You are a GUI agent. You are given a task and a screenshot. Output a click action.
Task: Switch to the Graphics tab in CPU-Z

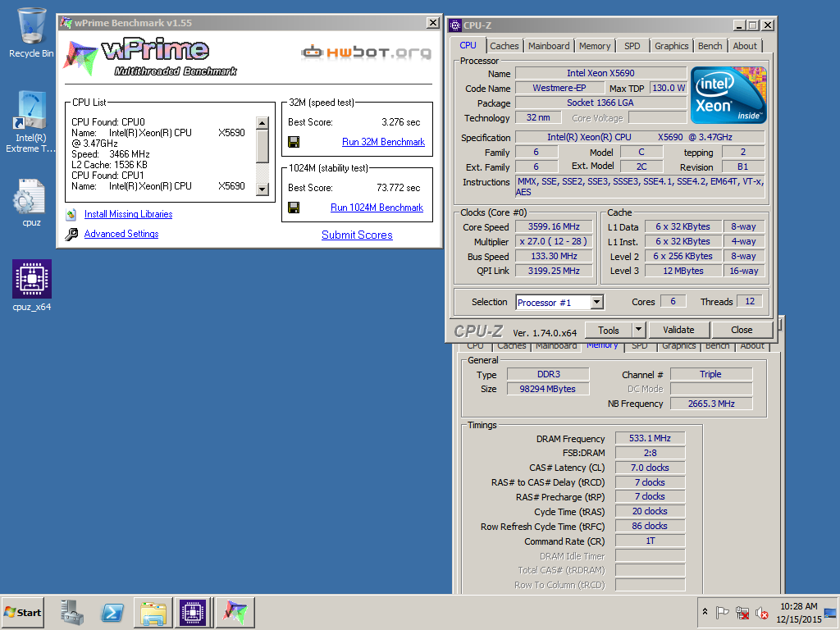[x=671, y=46]
